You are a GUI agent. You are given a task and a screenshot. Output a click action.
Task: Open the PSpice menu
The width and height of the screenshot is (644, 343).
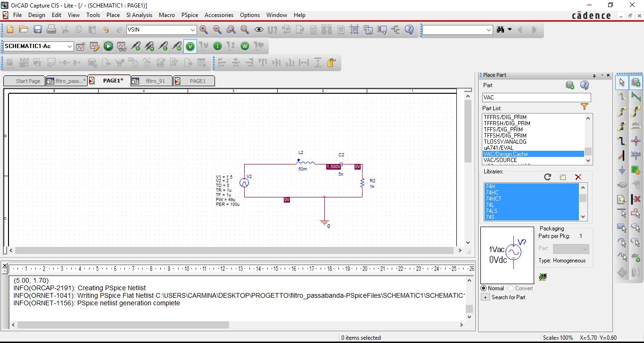click(190, 15)
